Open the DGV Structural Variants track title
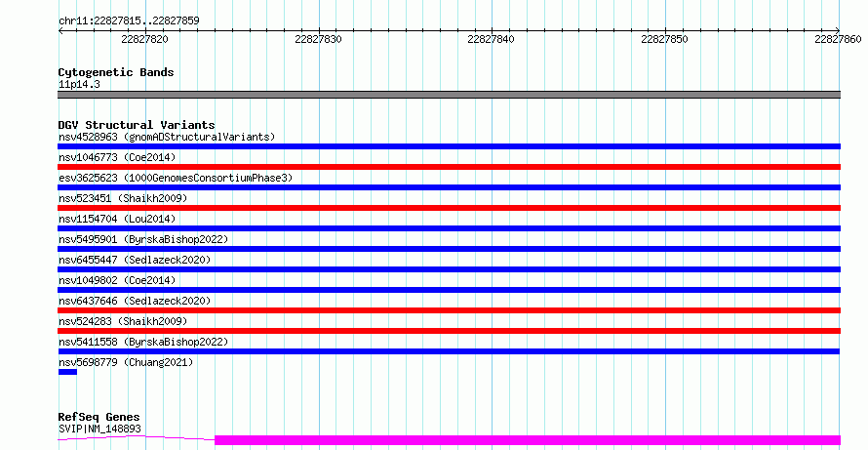The image size is (868, 450). tap(137, 125)
